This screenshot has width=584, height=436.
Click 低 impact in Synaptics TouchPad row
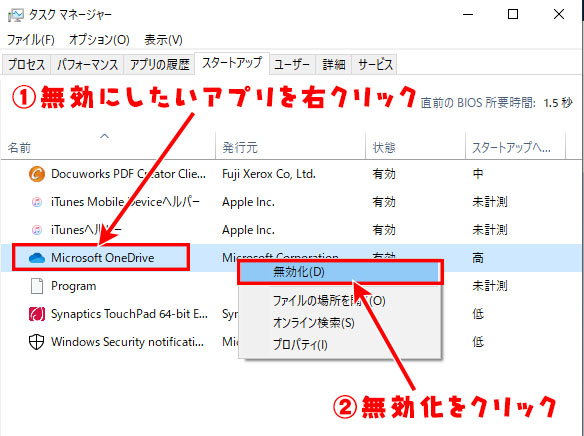478,314
